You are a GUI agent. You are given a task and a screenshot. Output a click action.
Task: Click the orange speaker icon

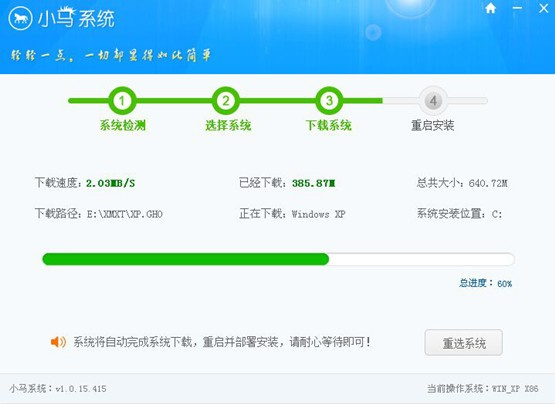[58, 342]
